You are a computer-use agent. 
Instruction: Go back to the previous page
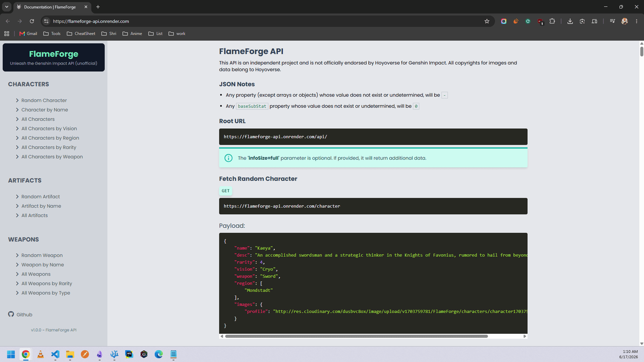(x=8, y=21)
